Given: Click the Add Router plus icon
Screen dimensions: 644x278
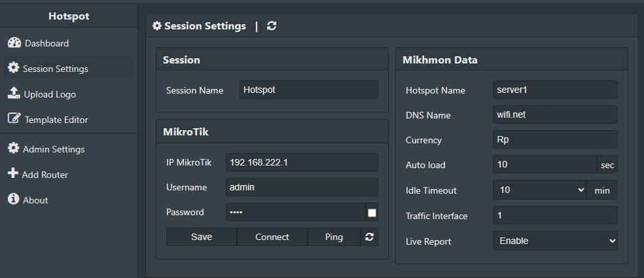Looking at the screenshot, I should (x=12, y=173).
